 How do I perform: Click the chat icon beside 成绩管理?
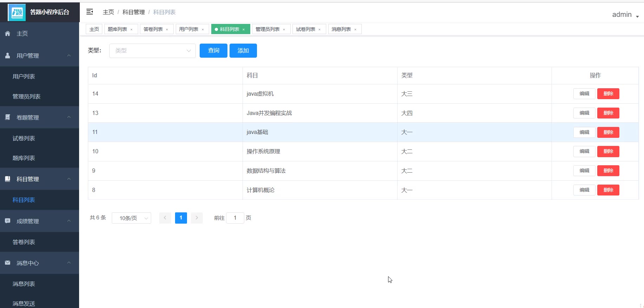coord(7,221)
